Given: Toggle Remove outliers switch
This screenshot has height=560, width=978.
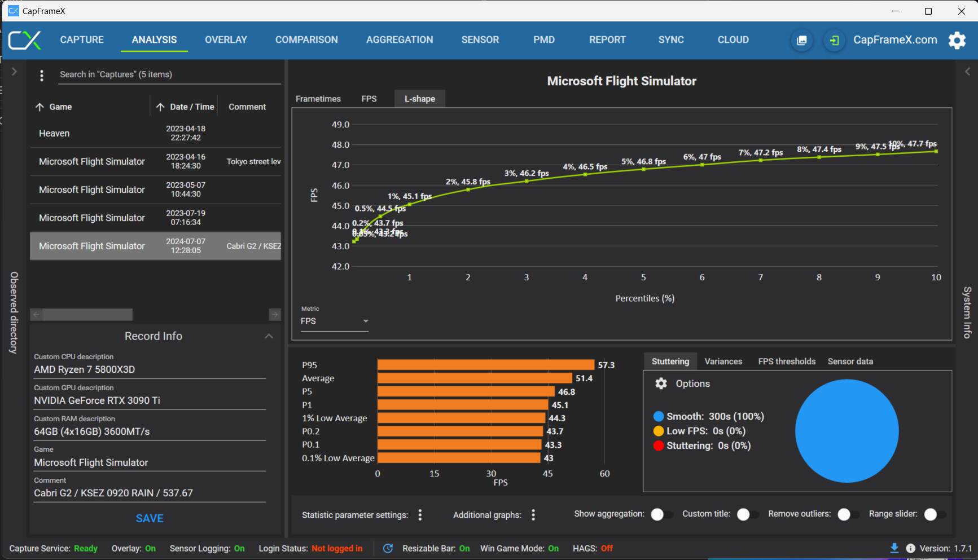Looking at the screenshot, I should [x=848, y=514].
